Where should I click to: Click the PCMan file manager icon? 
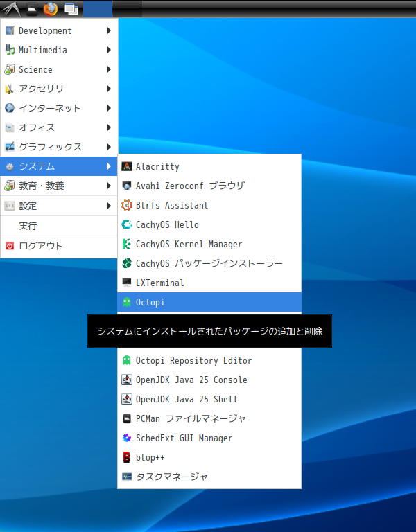tap(127, 418)
